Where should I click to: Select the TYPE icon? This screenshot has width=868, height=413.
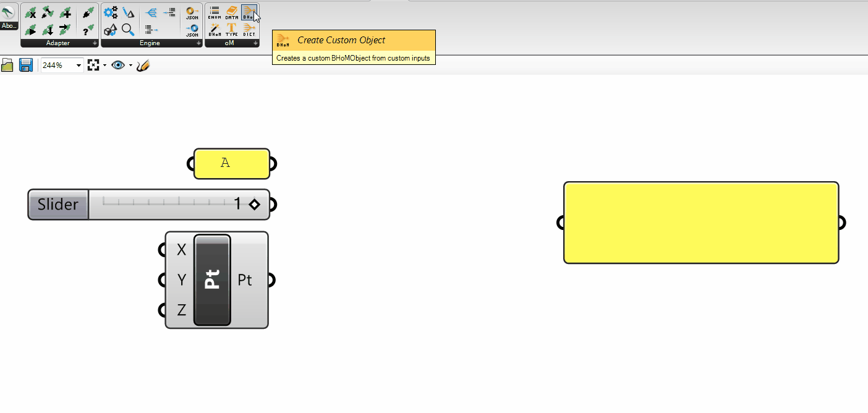(232, 30)
